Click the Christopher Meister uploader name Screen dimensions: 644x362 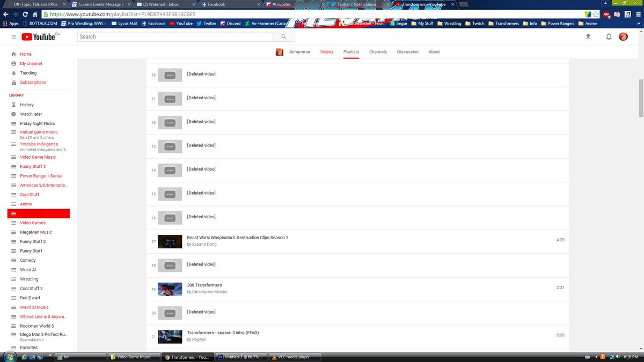click(210, 292)
